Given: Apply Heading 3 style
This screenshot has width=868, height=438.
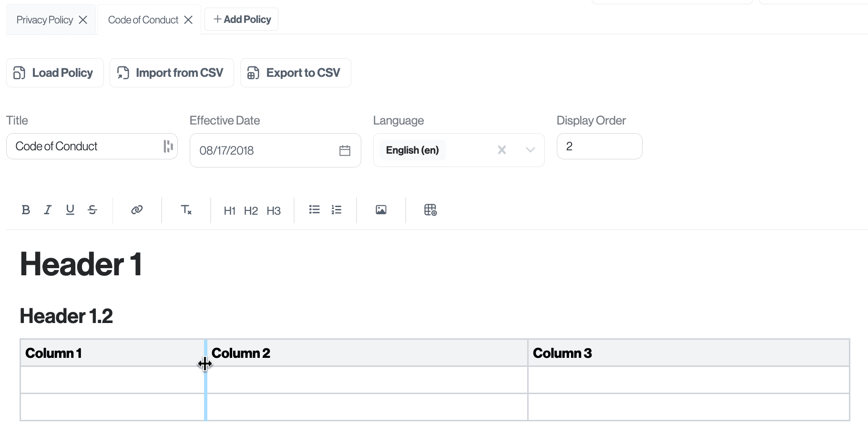Looking at the screenshot, I should (274, 210).
